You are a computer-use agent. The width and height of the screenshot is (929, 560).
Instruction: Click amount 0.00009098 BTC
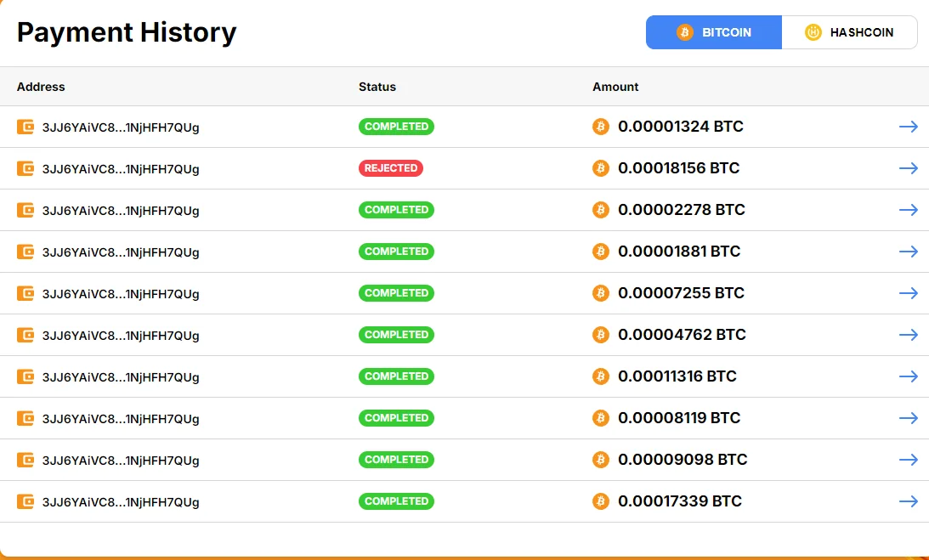pos(683,459)
